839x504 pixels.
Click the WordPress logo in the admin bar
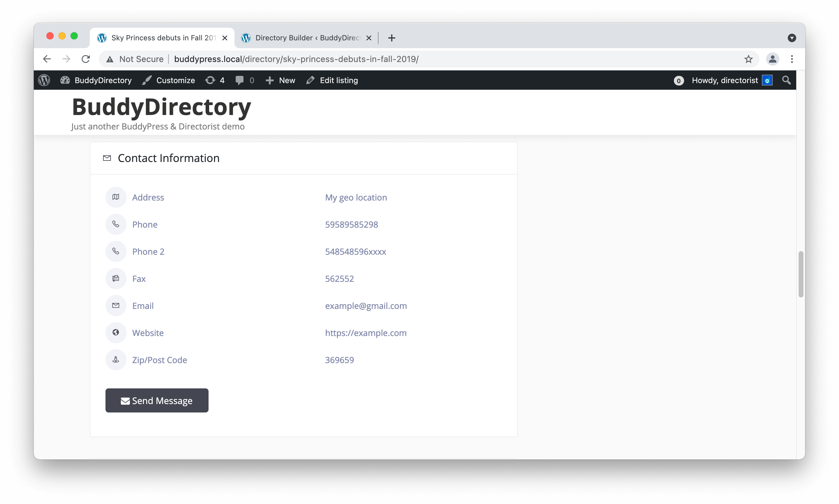point(44,80)
